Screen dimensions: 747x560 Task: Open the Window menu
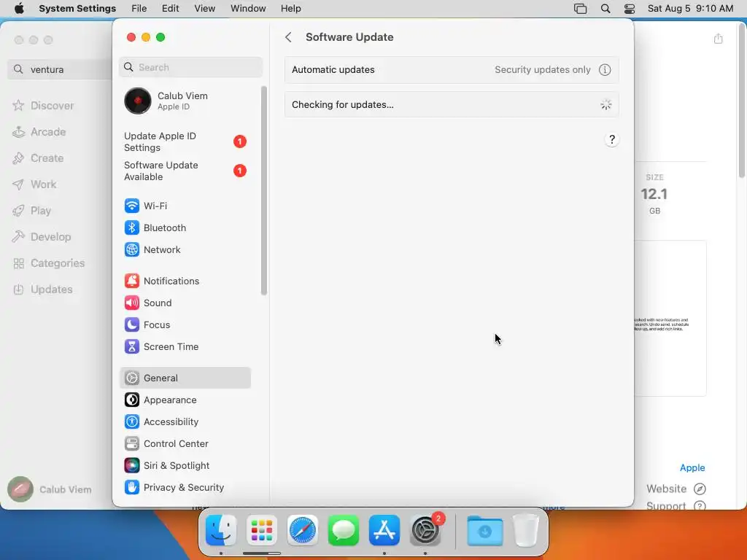coord(248,9)
